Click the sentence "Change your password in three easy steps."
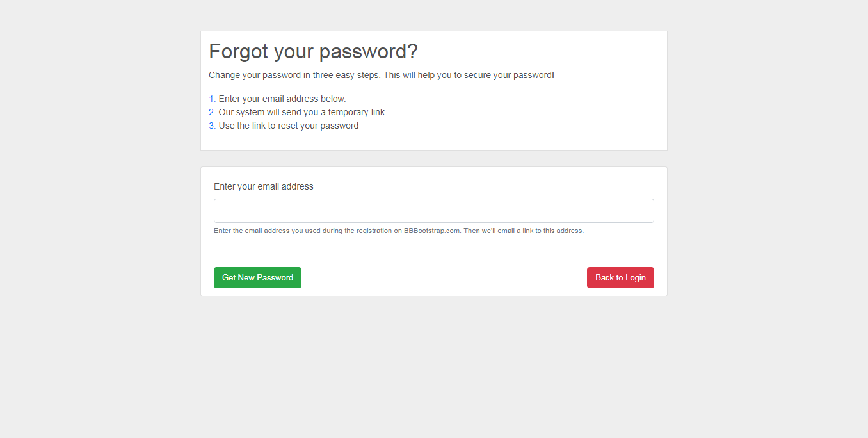Viewport: 868px width, 438px height. pyautogui.click(x=294, y=76)
